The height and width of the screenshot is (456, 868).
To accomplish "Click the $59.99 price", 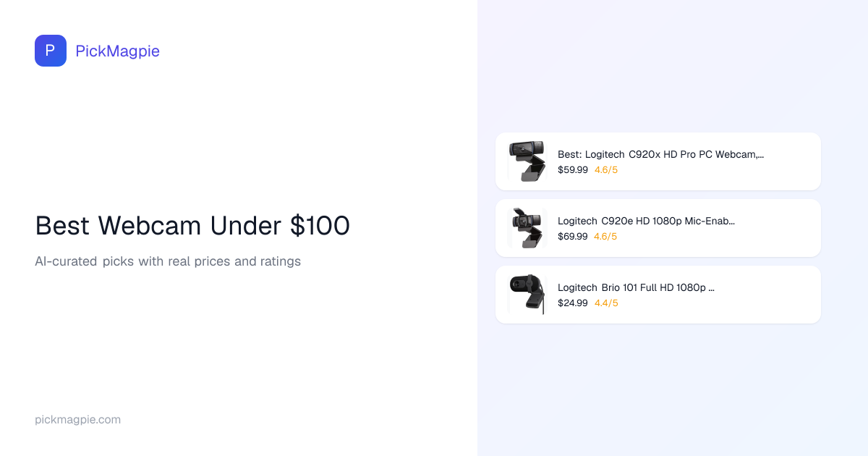I will (573, 170).
